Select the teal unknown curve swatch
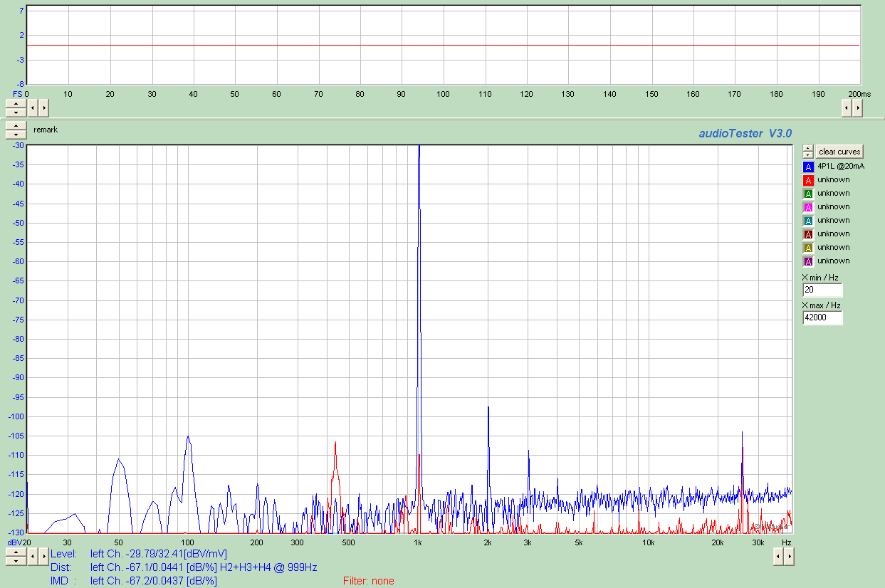Image resolution: width=885 pixels, height=588 pixels. click(808, 221)
